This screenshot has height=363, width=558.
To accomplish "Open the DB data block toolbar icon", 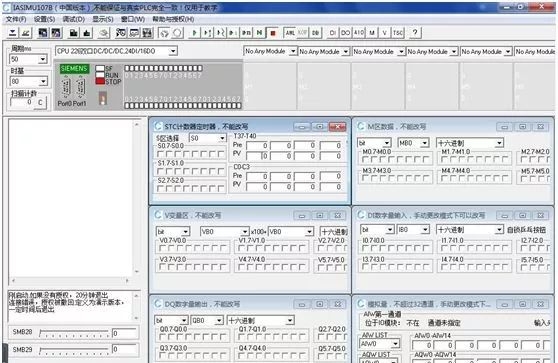I will [x=315, y=33].
